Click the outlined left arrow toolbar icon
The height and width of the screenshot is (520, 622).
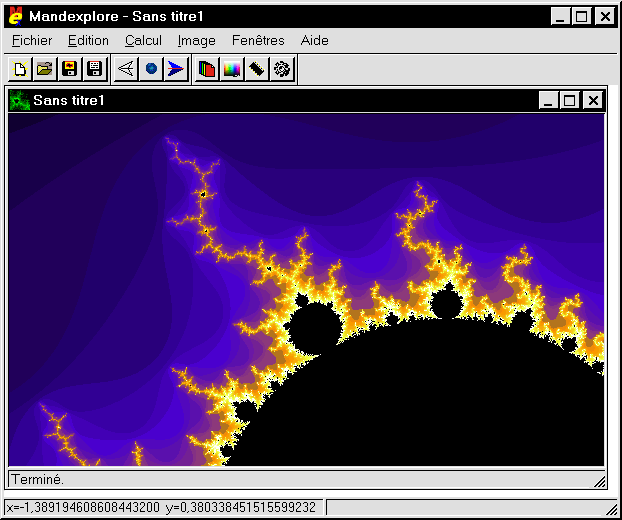pos(126,69)
